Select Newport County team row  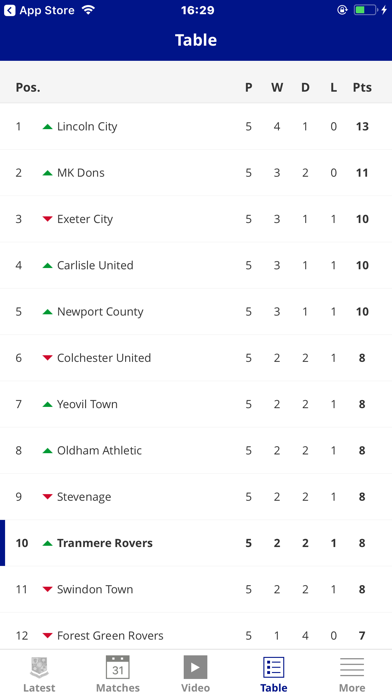(x=196, y=312)
